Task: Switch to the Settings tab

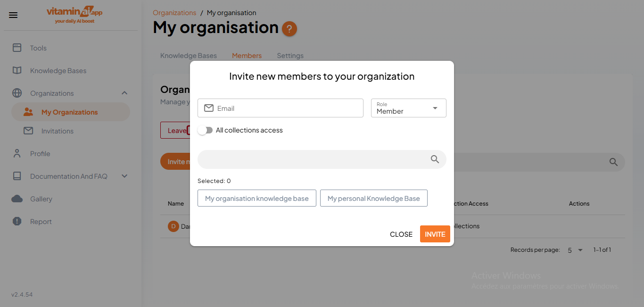Action: [x=290, y=56]
